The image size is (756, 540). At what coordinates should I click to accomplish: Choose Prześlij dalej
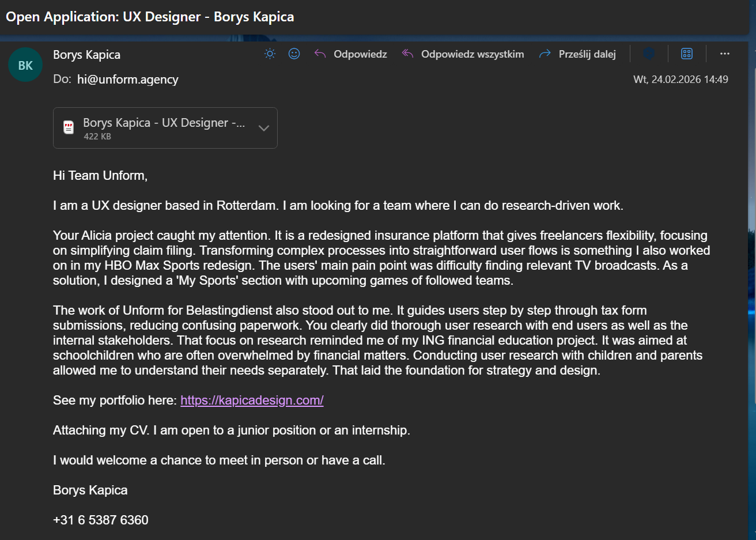click(x=587, y=54)
